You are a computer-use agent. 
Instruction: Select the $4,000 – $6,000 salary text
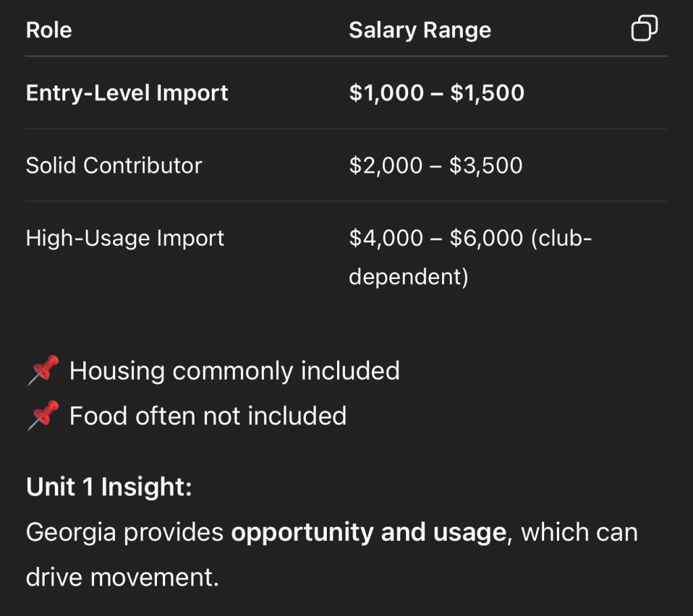436,238
